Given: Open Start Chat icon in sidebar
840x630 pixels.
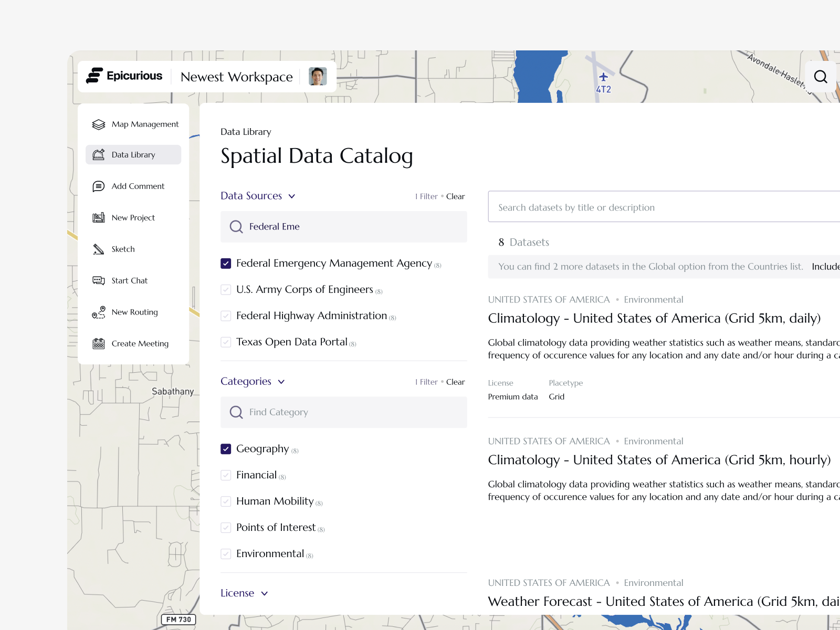Looking at the screenshot, I should pos(99,281).
